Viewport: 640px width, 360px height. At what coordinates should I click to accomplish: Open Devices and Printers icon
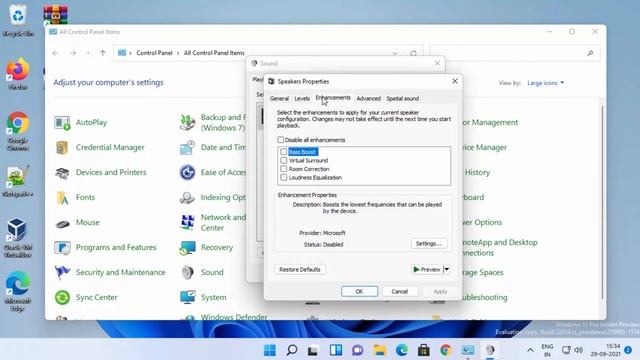point(62,173)
